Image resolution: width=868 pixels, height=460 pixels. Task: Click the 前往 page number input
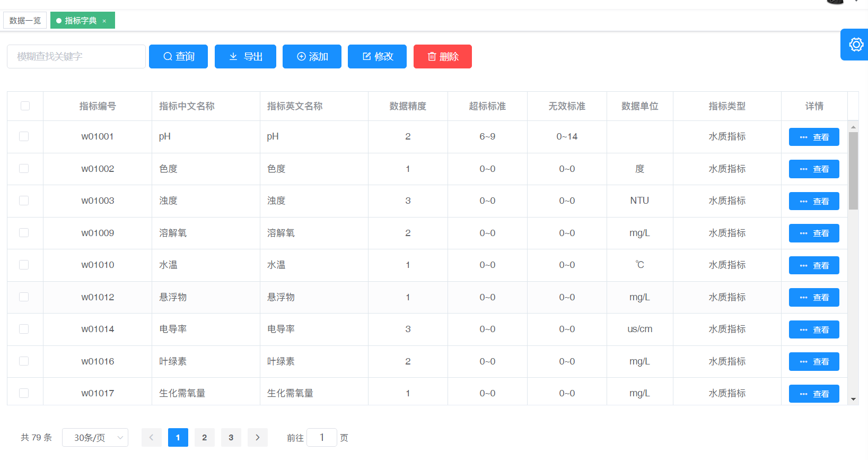[322, 438]
